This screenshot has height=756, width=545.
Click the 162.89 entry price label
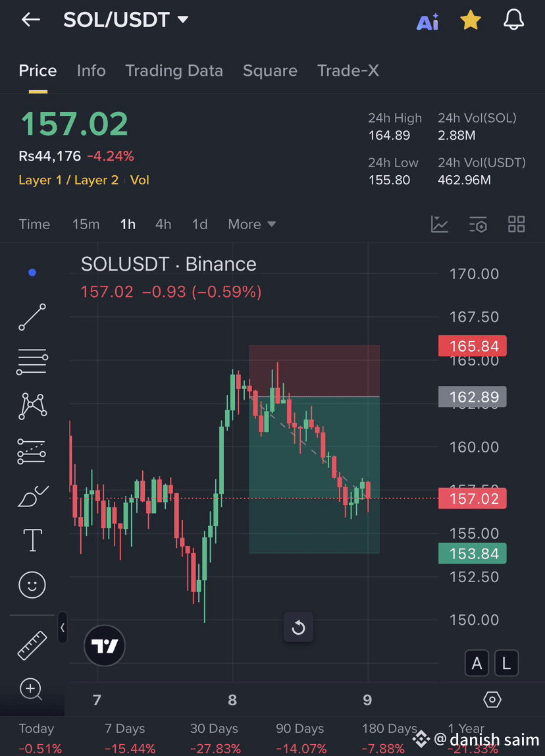[472, 396]
